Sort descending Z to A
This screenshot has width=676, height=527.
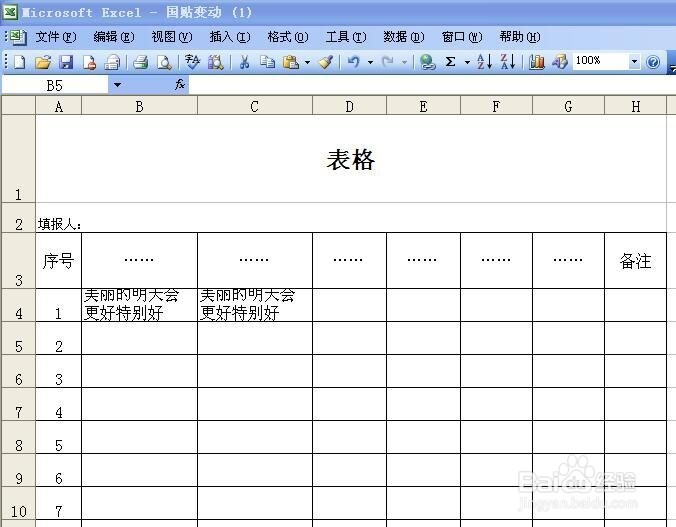click(x=508, y=62)
